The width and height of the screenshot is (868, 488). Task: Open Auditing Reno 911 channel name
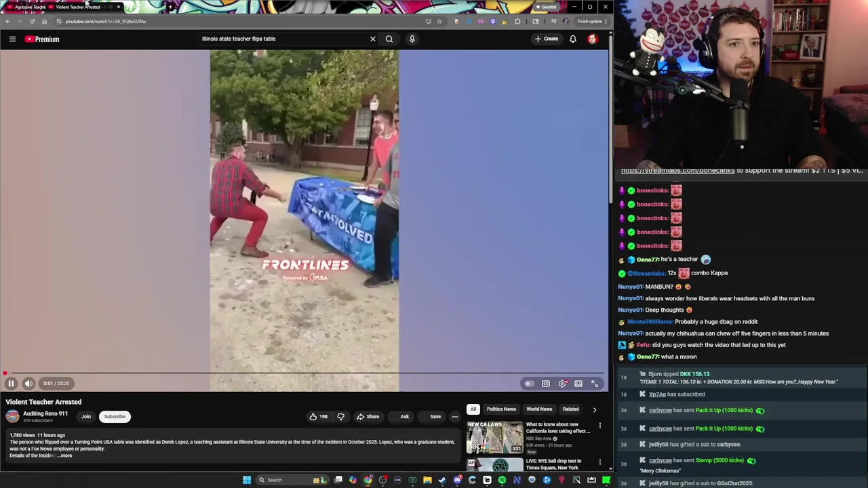tap(45, 413)
